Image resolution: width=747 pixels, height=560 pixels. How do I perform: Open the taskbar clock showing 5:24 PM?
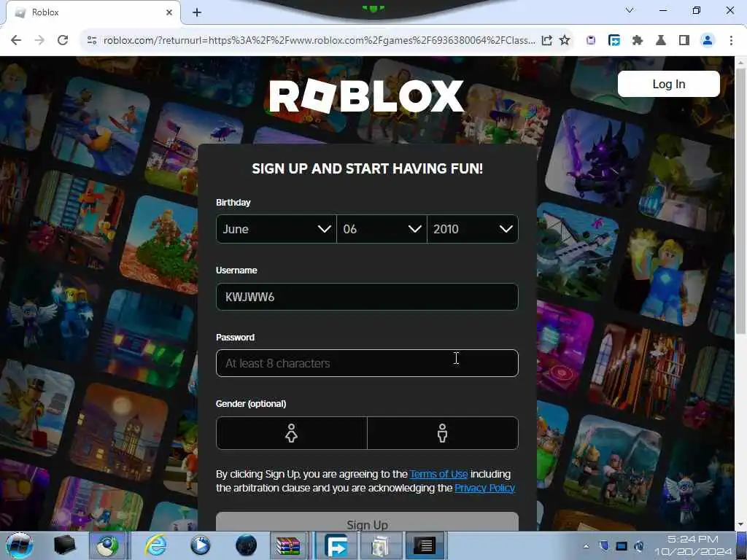(693, 545)
